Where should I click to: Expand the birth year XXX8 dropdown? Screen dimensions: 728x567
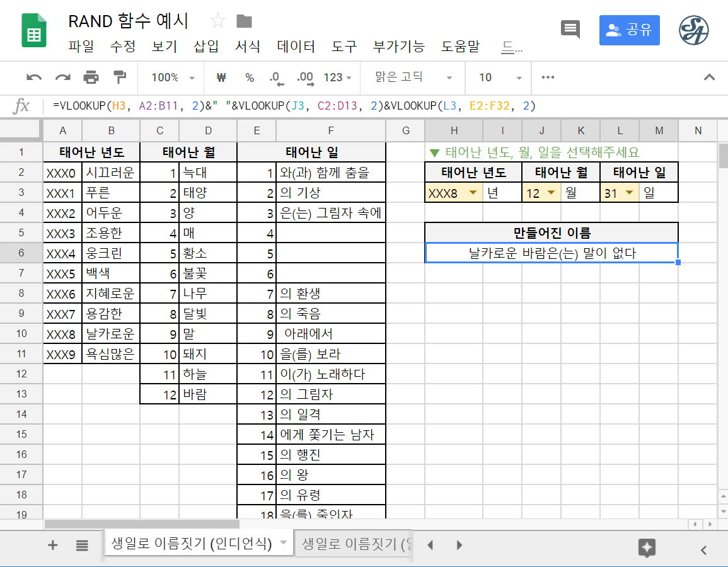click(x=473, y=193)
